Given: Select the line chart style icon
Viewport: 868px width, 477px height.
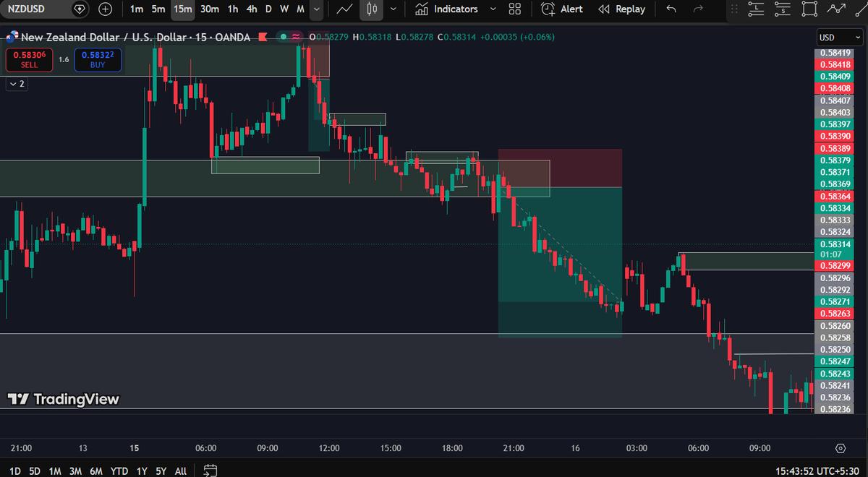Looking at the screenshot, I should pyautogui.click(x=346, y=9).
